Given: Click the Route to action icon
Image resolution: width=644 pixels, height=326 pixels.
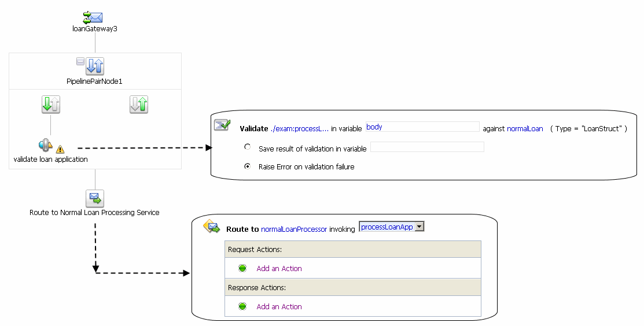Looking at the screenshot, I should [x=212, y=227].
